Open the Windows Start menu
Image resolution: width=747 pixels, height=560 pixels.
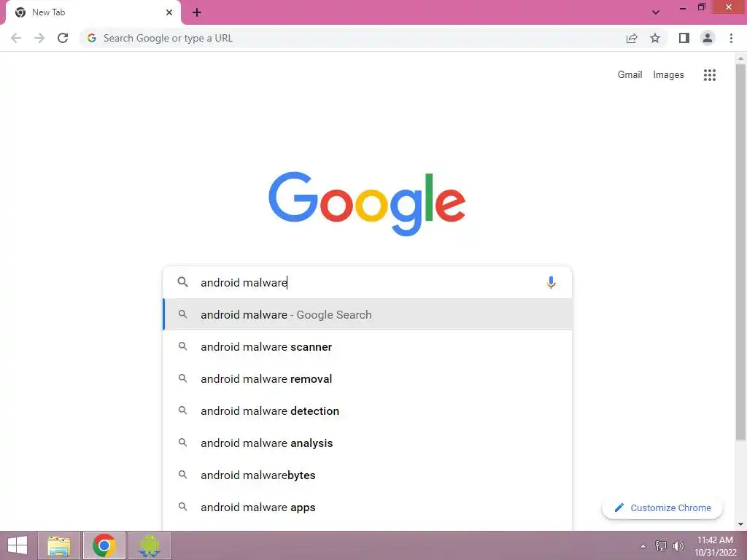(18, 545)
